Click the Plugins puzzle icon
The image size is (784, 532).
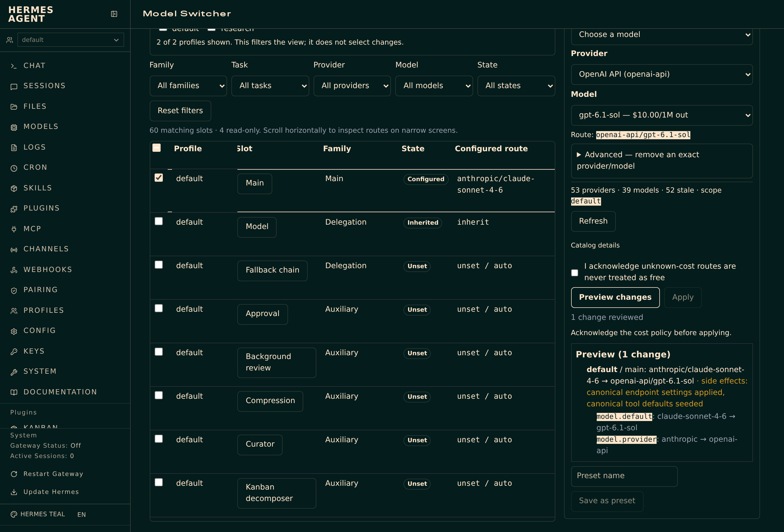(x=14, y=209)
